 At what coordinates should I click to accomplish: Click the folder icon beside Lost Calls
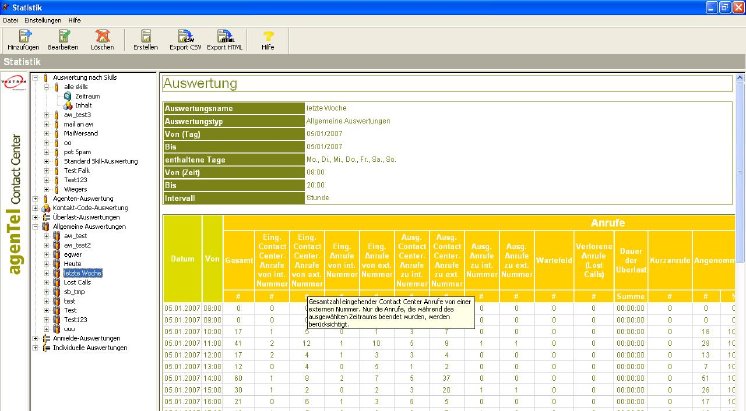click(x=57, y=283)
